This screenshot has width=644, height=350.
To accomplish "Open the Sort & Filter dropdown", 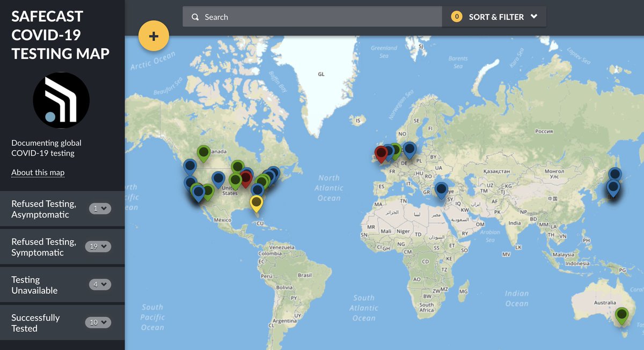I will 494,17.
